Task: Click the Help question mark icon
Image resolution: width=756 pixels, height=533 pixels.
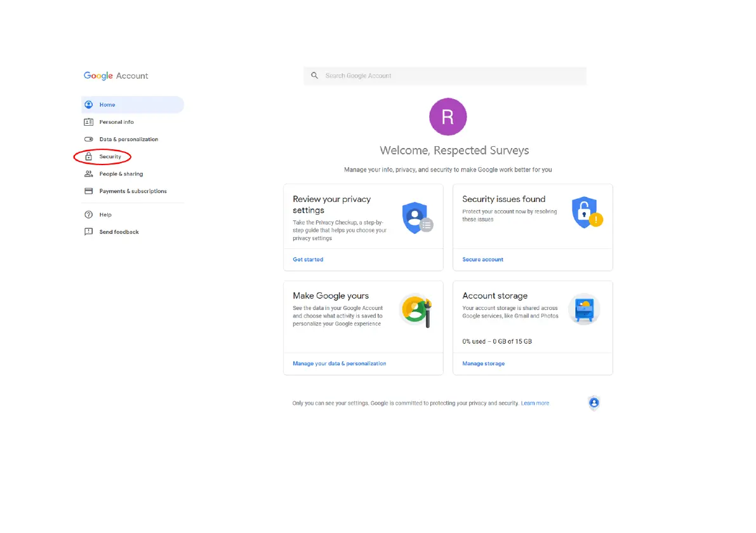Action: tap(89, 215)
